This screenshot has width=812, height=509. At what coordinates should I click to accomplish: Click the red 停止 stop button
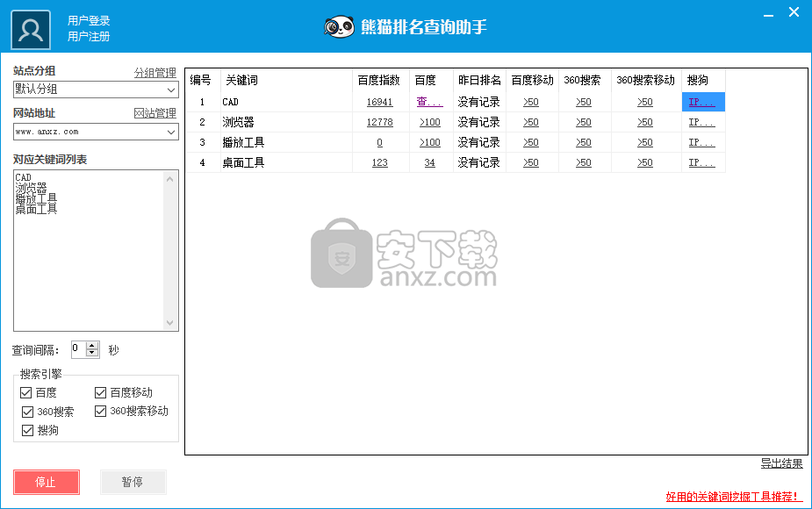(47, 482)
